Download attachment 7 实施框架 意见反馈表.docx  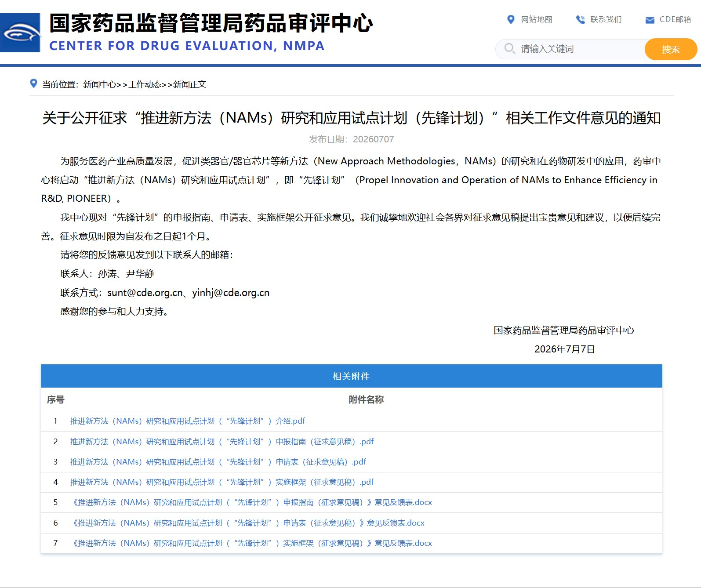click(251, 543)
